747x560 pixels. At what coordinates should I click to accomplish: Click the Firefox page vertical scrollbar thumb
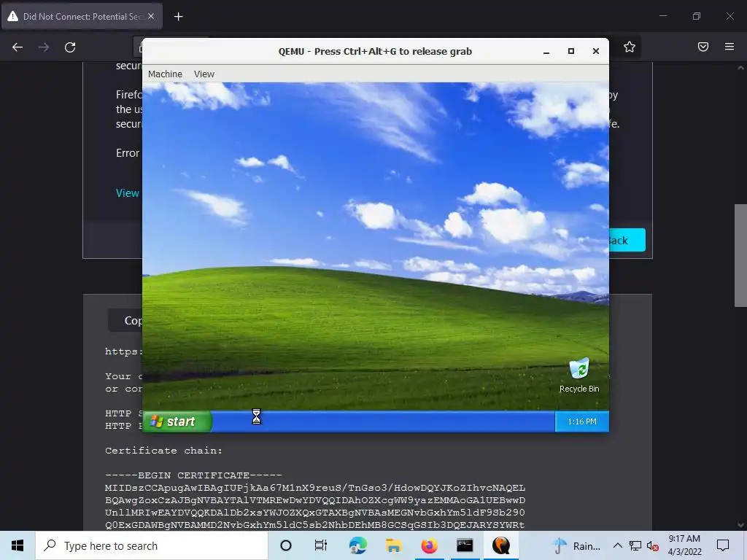(x=740, y=255)
